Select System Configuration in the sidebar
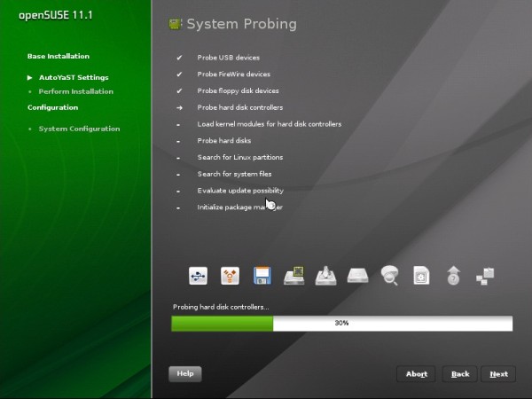 pyautogui.click(x=80, y=129)
